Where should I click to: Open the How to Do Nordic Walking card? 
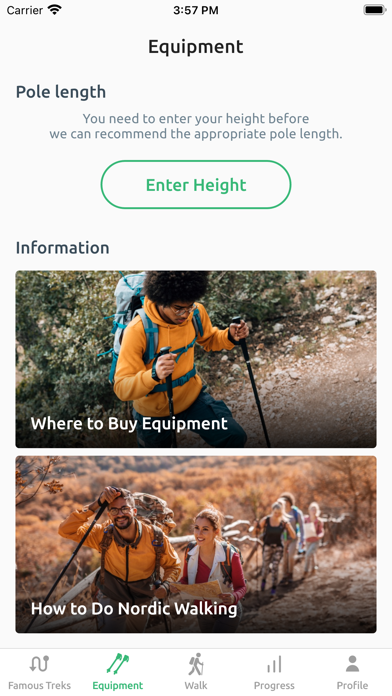click(x=196, y=544)
